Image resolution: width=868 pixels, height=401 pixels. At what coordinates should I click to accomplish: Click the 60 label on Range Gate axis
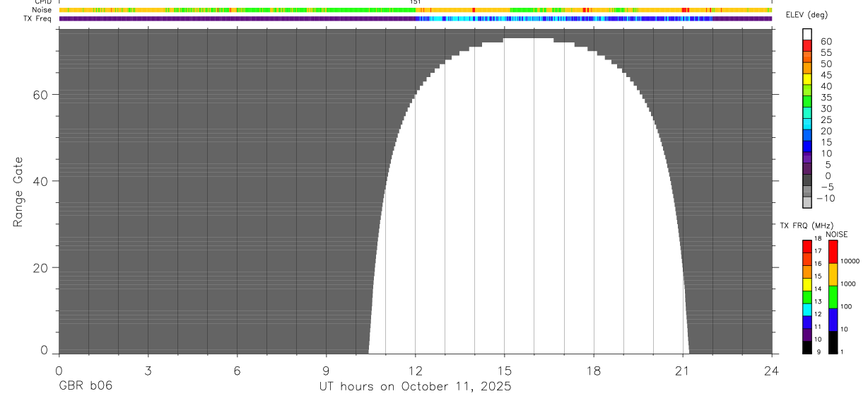tap(41, 94)
